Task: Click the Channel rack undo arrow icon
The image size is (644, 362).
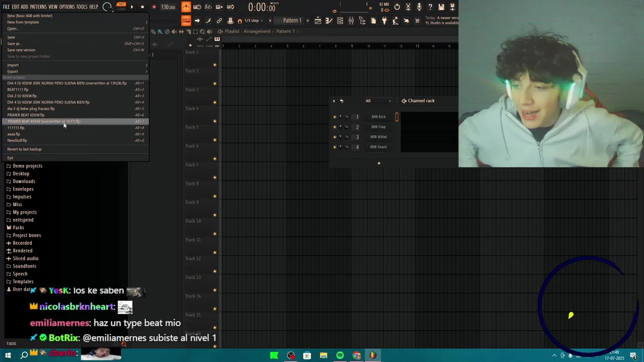Action: point(342,101)
